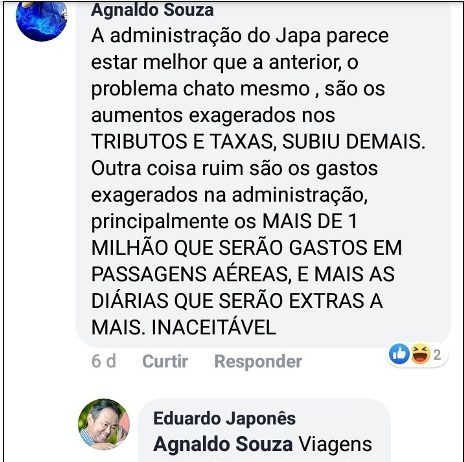The width and height of the screenshot is (464, 462).
Task: Click Responder to reply to the comment
Action: [258, 361]
